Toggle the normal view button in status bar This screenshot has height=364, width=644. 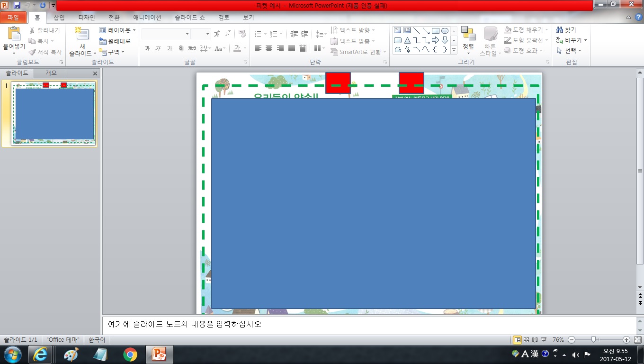[517, 340]
